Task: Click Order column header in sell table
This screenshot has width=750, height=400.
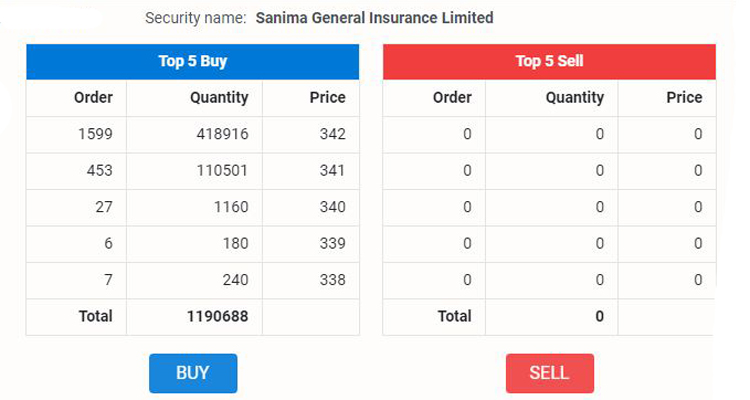Action: pyautogui.click(x=452, y=98)
